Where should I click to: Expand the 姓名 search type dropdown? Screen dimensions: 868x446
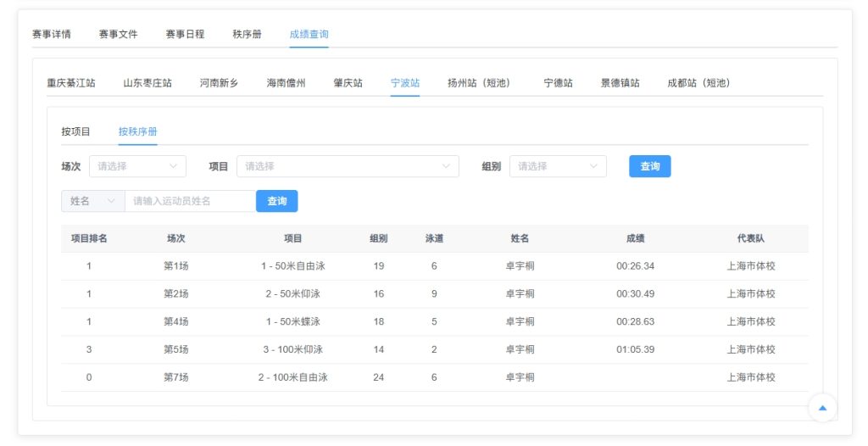[93, 201]
